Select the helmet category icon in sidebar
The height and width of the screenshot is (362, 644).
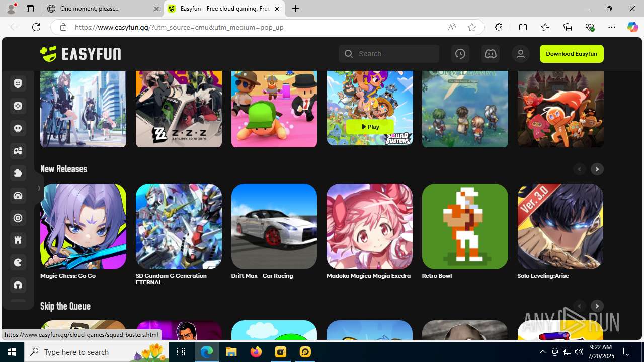tap(18, 285)
